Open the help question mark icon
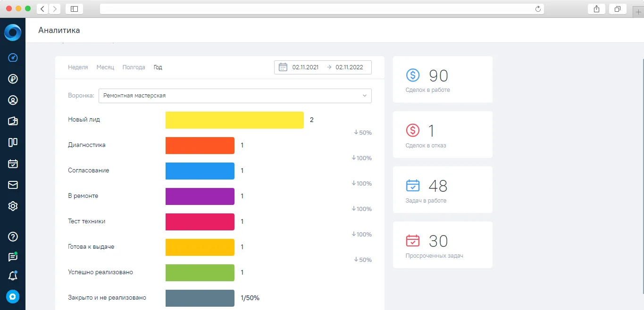Screen dimensions: 644x310 tap(13, 237)
